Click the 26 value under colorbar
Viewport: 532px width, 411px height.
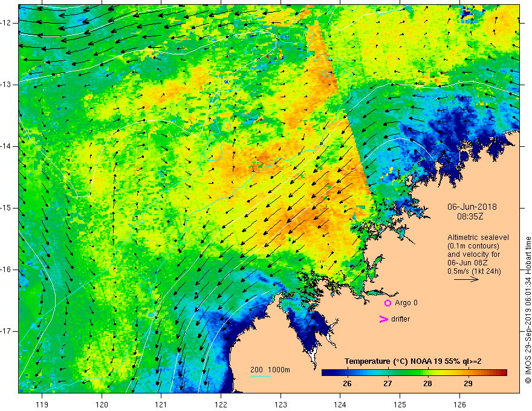(x=347, y=384)
